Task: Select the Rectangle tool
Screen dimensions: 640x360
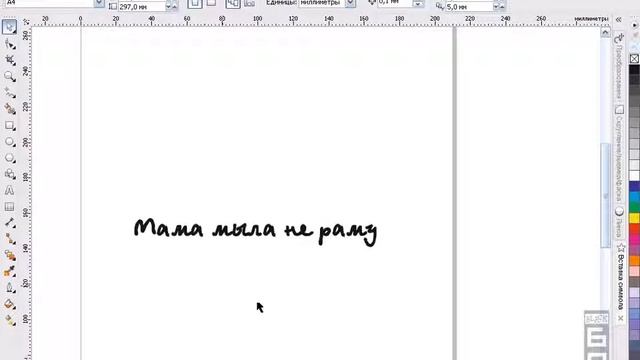Action: tap(10, 126)
